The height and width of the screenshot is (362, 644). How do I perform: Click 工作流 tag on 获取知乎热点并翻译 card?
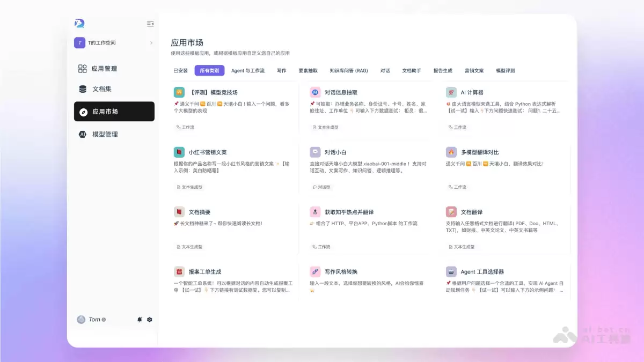click(321, 247)
